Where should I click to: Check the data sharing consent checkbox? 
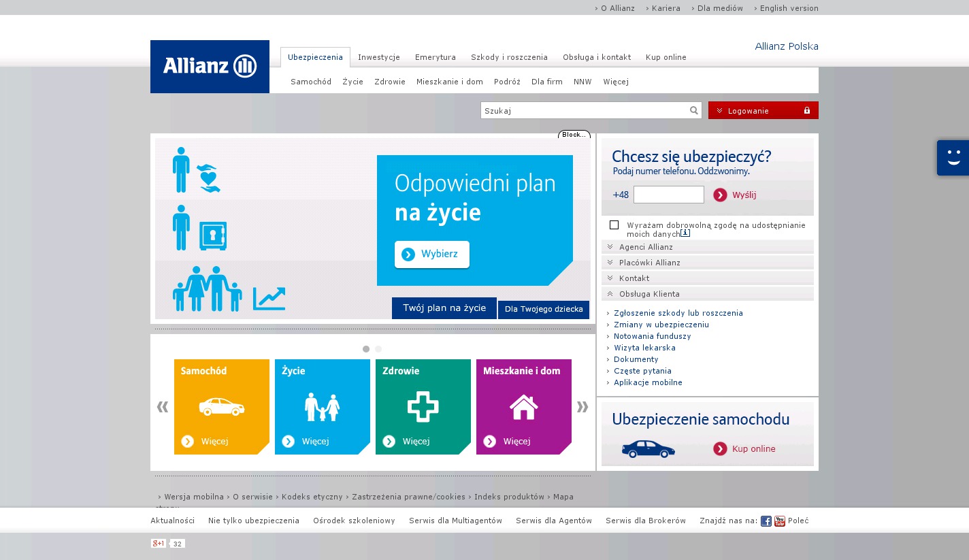point(614,225)
